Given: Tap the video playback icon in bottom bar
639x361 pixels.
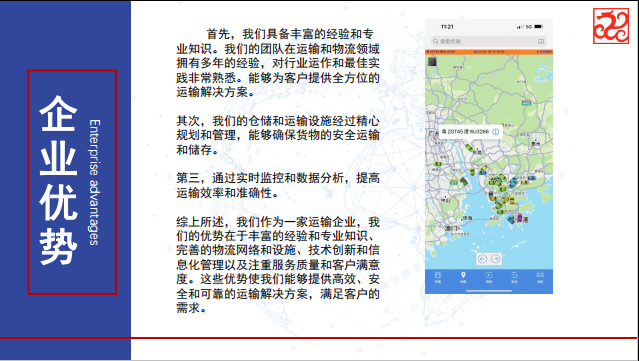Looking at the screenshot, I should pos(489,277).
